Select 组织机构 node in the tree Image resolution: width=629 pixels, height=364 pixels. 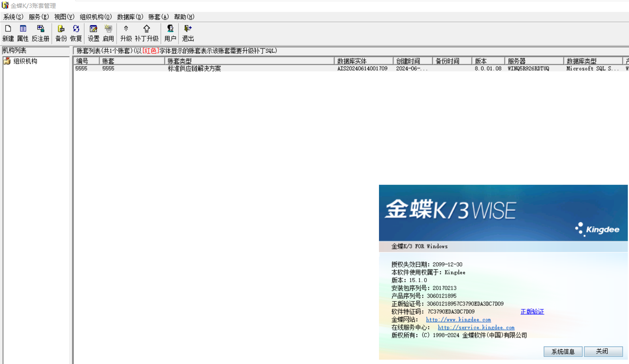25,61
